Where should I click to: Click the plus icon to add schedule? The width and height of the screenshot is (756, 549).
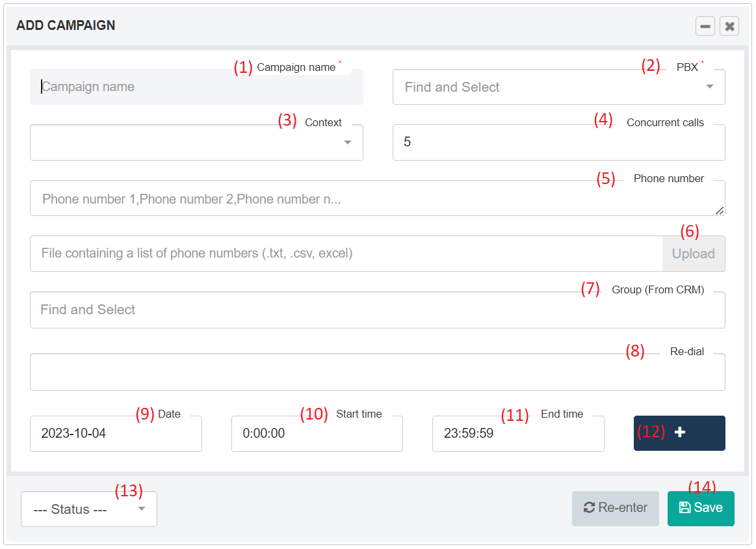[679, 433]
